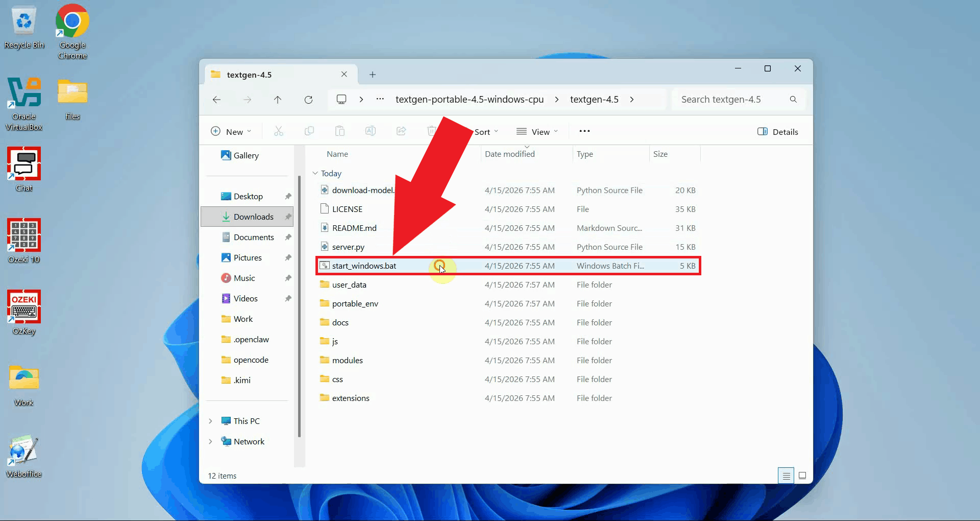Switch to details layout view in status bar
Image resolution: width=980 pixels, height=521 pixels.
(786, 475)
